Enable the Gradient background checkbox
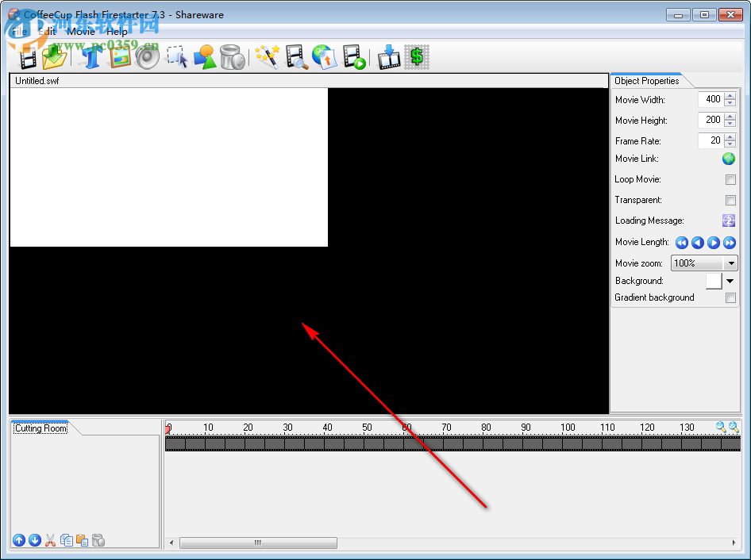This screenshot has height=560, width=751. click(x=730, y=297)
